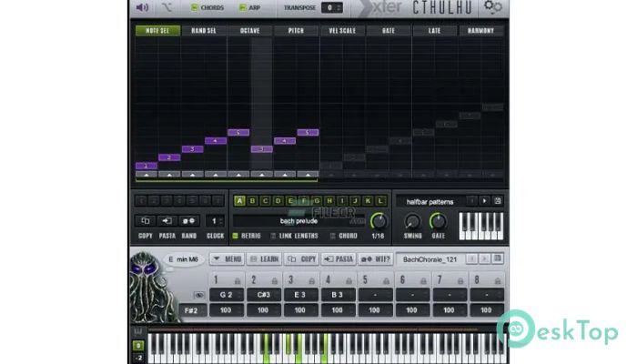
Task: Select arp pattern slot H
Action: coord(329,201)
